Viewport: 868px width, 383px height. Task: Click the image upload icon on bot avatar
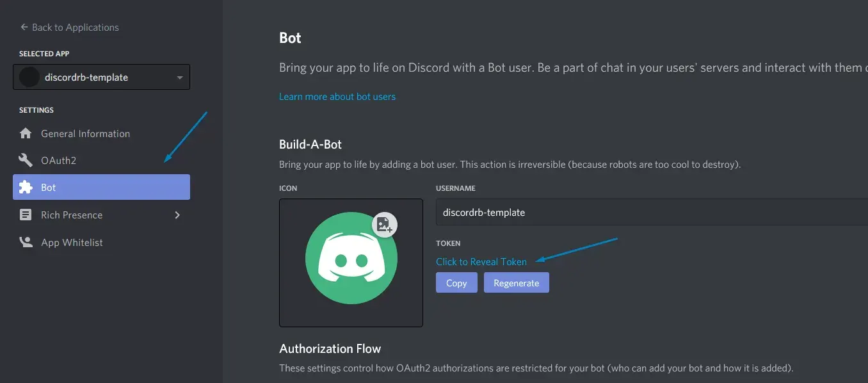click(x=385, y=225)
